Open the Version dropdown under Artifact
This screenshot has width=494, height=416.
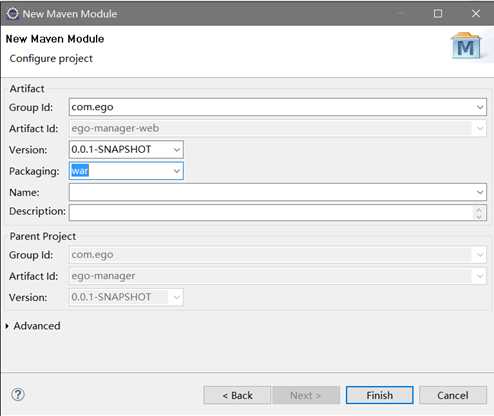coord(177,150)
